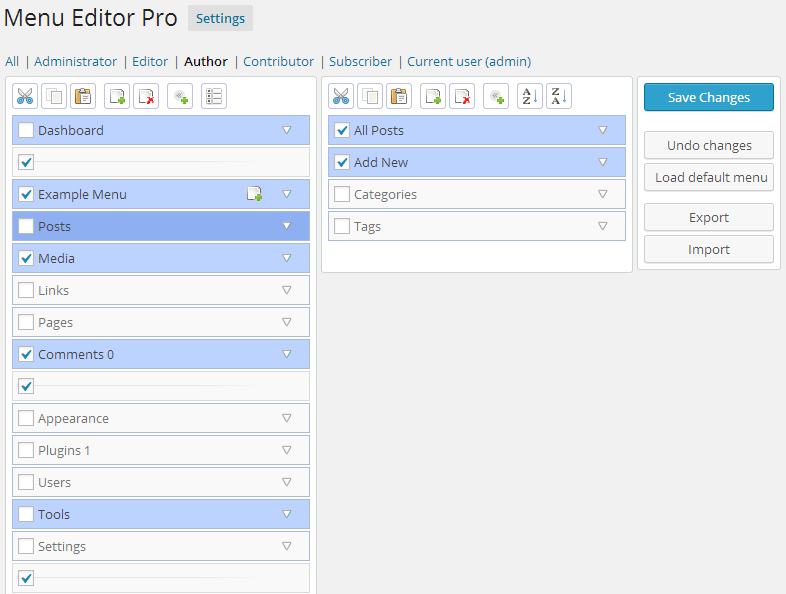Click Cut icon in main menu toolbar
786x594 pixels.
tap(25, 96)
